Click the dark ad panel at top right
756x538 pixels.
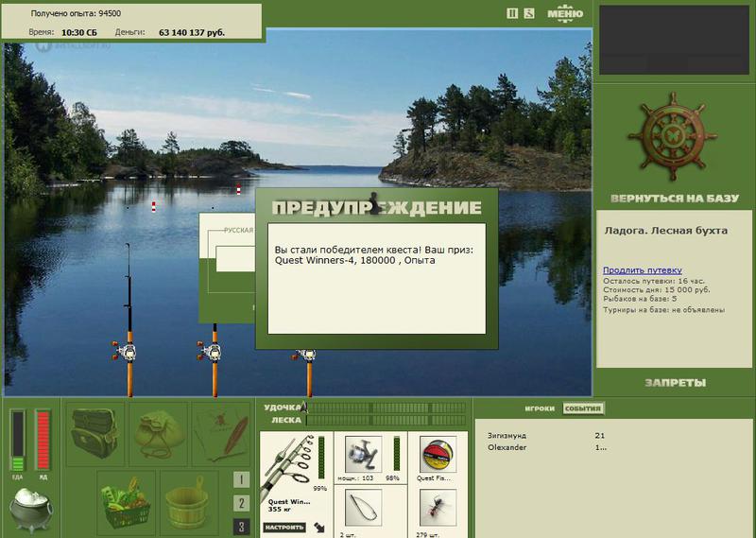pyautogui.click(x=674, y=40)
